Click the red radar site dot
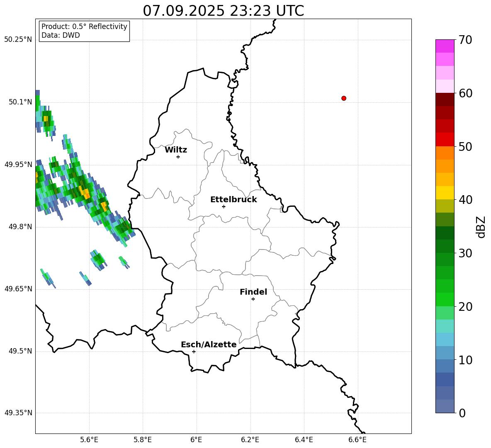The image size is (491, 448). click(344, 98)
